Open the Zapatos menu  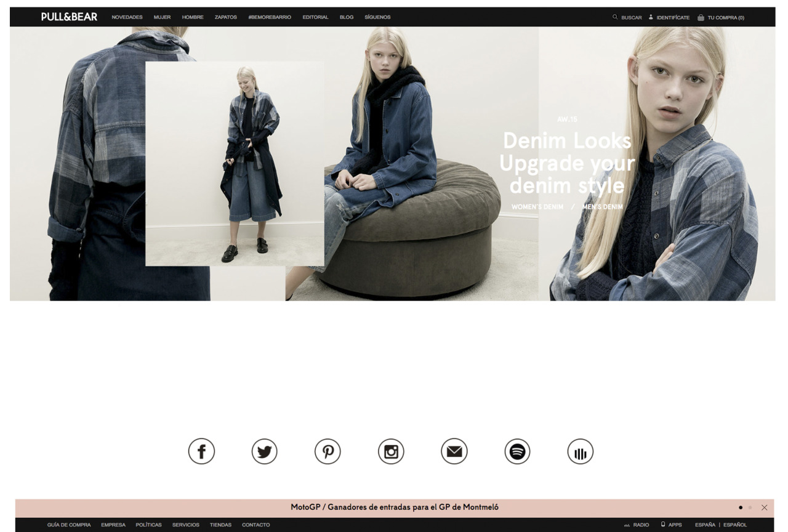click(x=226, y=17)
